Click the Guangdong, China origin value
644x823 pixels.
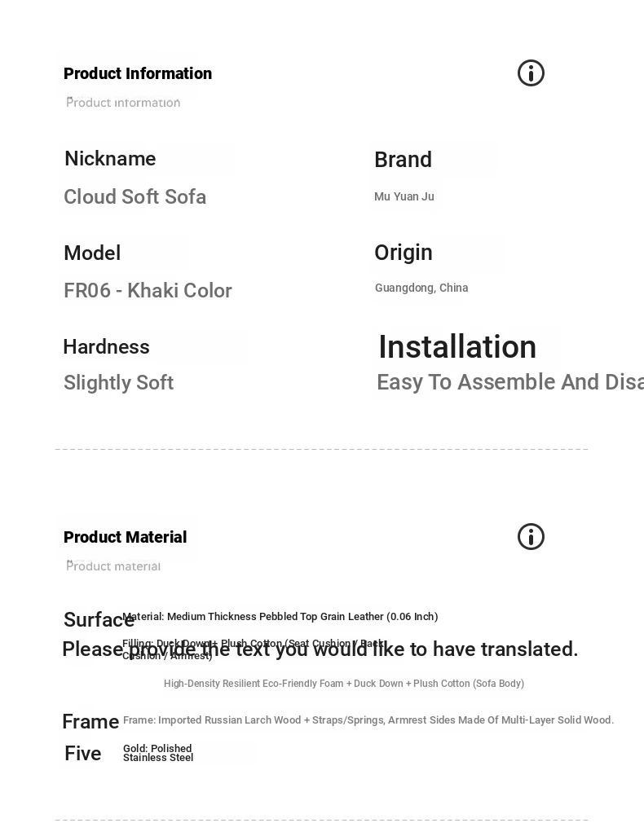(x=421, y=288)
